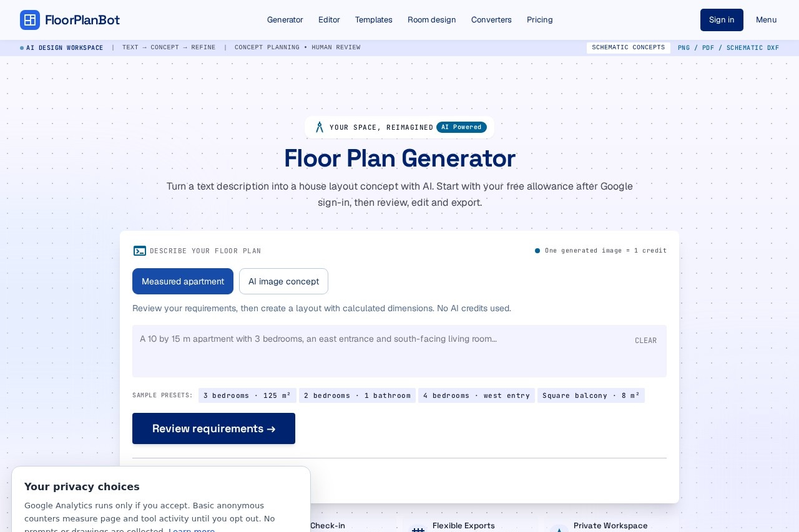The height and width of the screenshot is (532, 799).
Task: Select the Square balcony · 8 m² preset
Action: [x=591, y=395]
